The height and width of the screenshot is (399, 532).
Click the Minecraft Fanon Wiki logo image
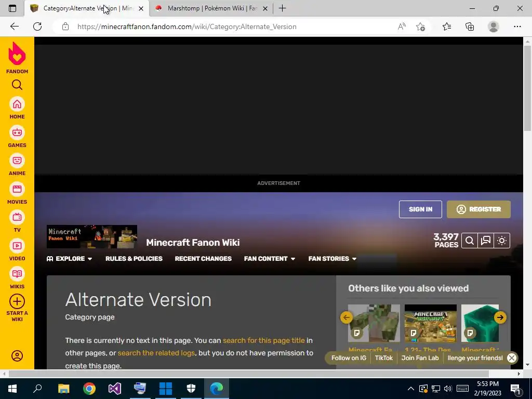(92, 237)
